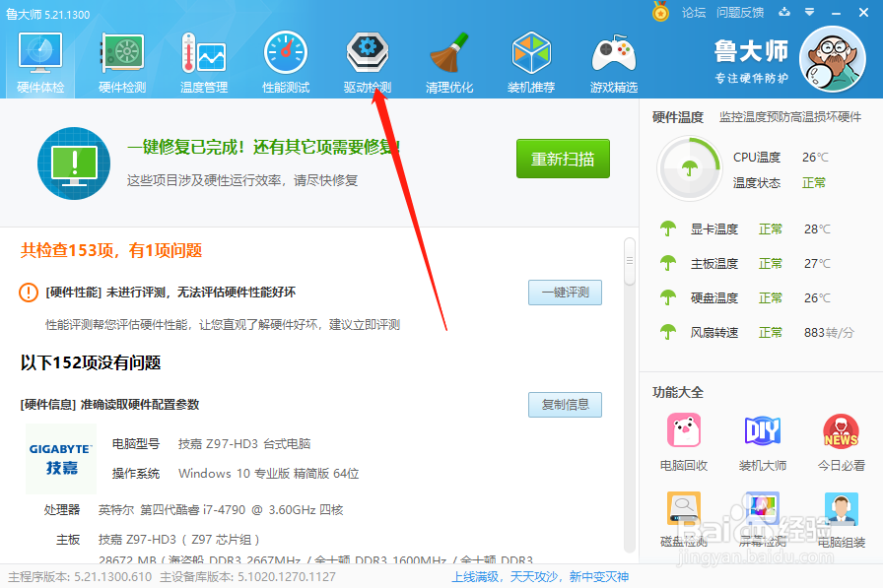Click the 技嘉 Z97-HD3 台式电脑 model text
This screenshot has height=588, width=883.
[x=244, y=444]
